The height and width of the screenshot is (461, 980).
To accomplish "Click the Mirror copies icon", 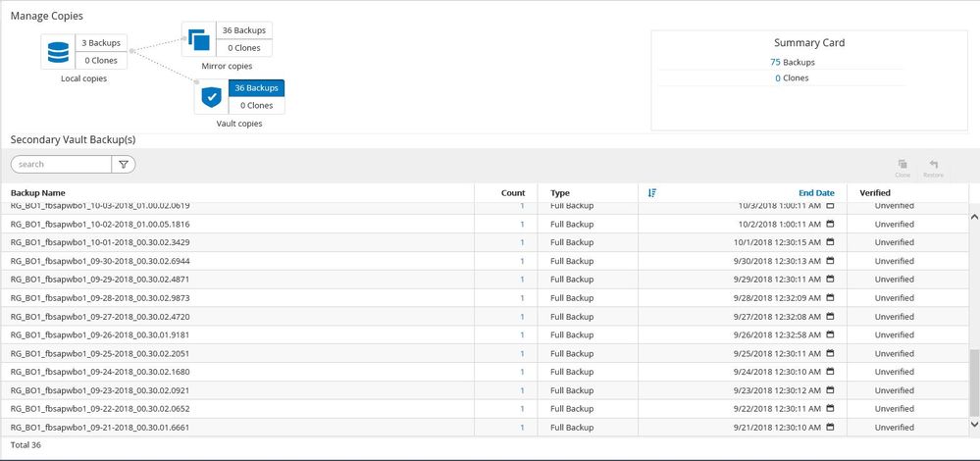I will coord(199,40).
